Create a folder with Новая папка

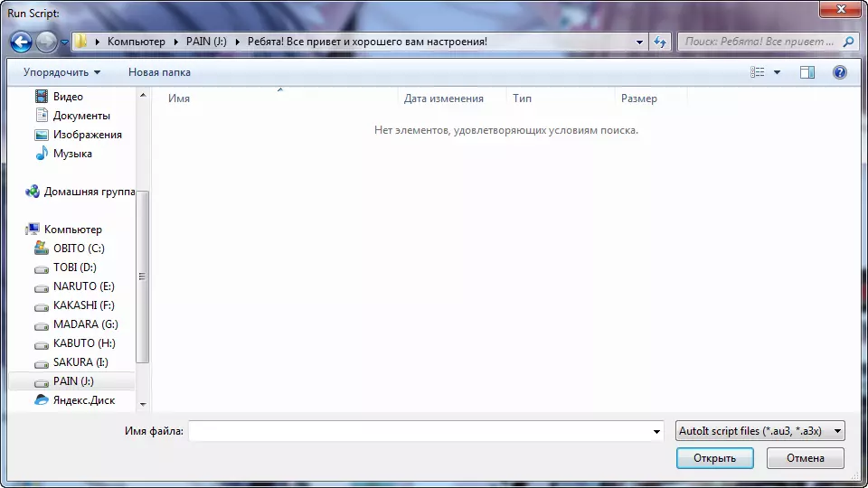tap(159, 72)
